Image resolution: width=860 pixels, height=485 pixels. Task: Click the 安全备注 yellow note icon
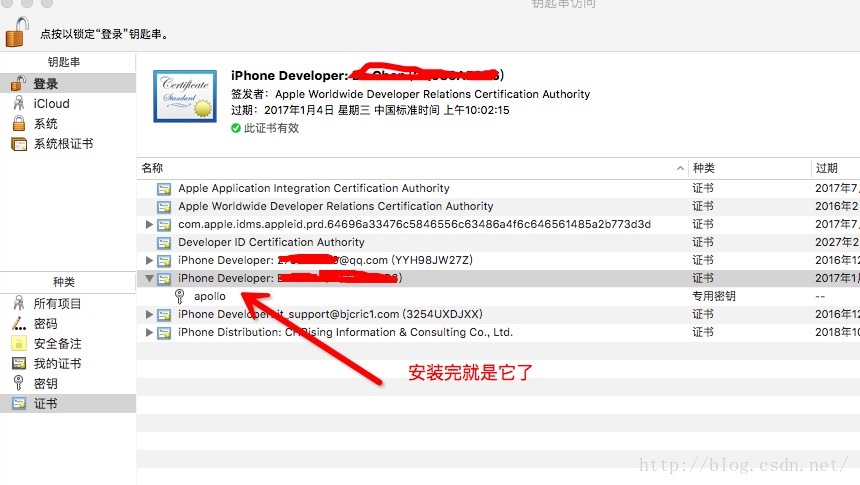[x=19, y=343]
